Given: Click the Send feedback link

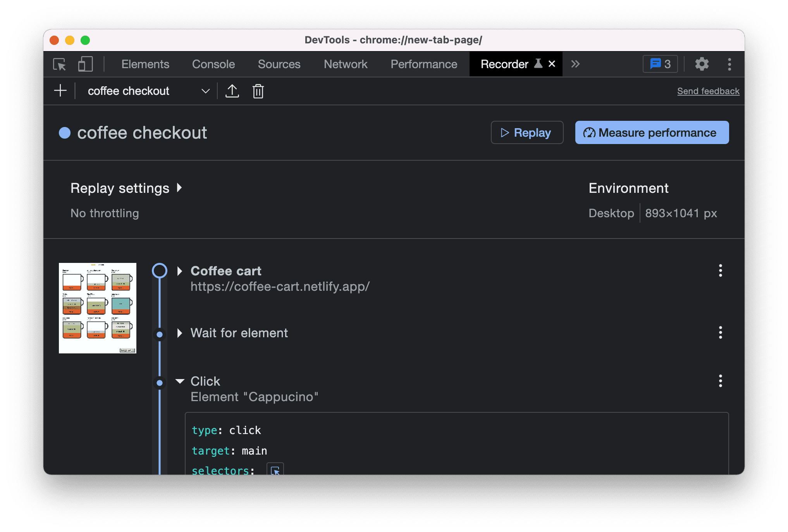Looking at the screenshot, I should [709, 91].
